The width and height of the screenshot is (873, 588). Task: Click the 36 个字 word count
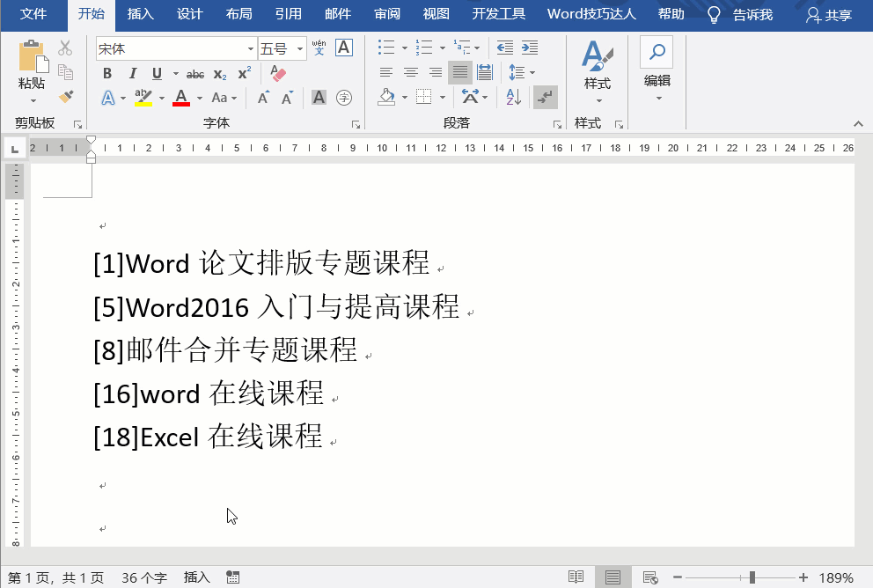coord(144,578)
